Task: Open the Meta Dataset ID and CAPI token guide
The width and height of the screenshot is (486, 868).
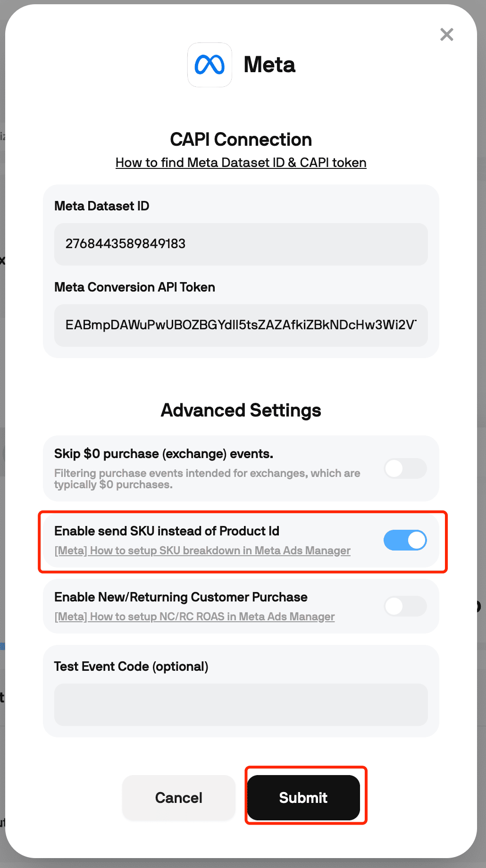Action: point(241,163)
